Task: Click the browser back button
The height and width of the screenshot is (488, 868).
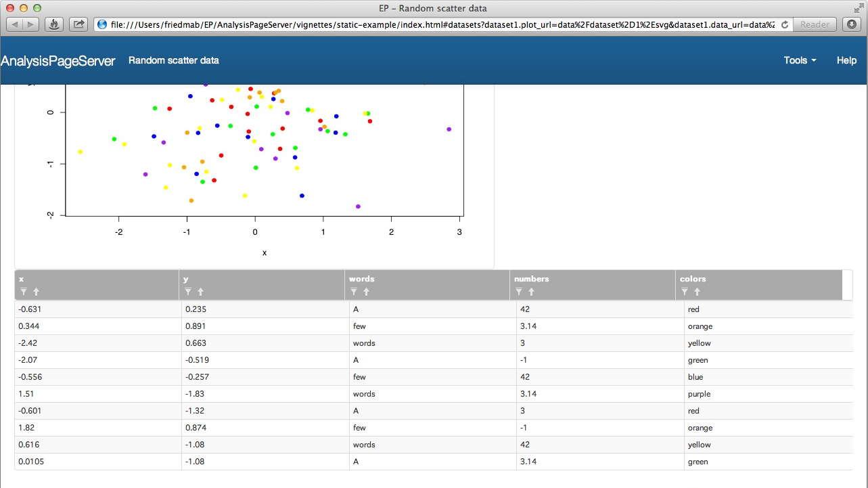Action: point(16,24)
